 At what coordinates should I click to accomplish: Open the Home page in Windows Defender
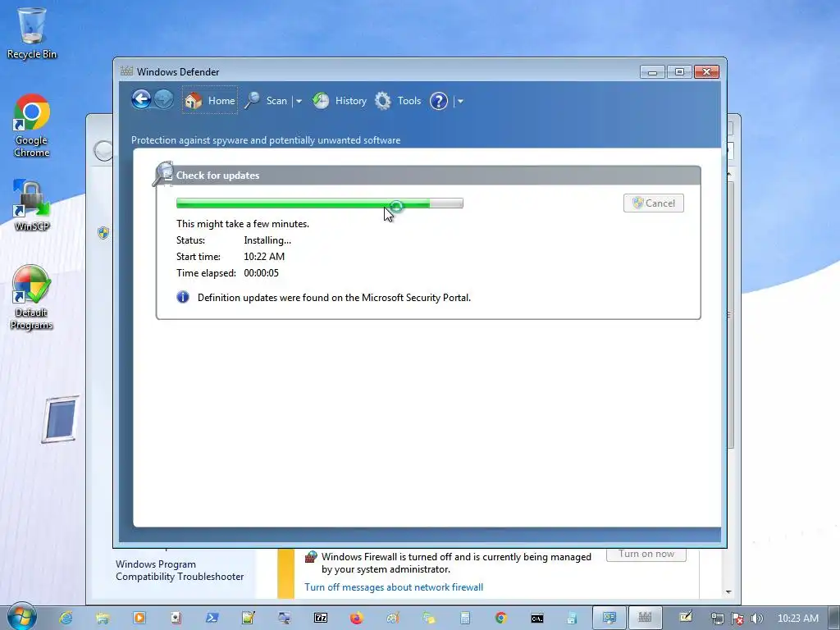(x=210, y=101)
